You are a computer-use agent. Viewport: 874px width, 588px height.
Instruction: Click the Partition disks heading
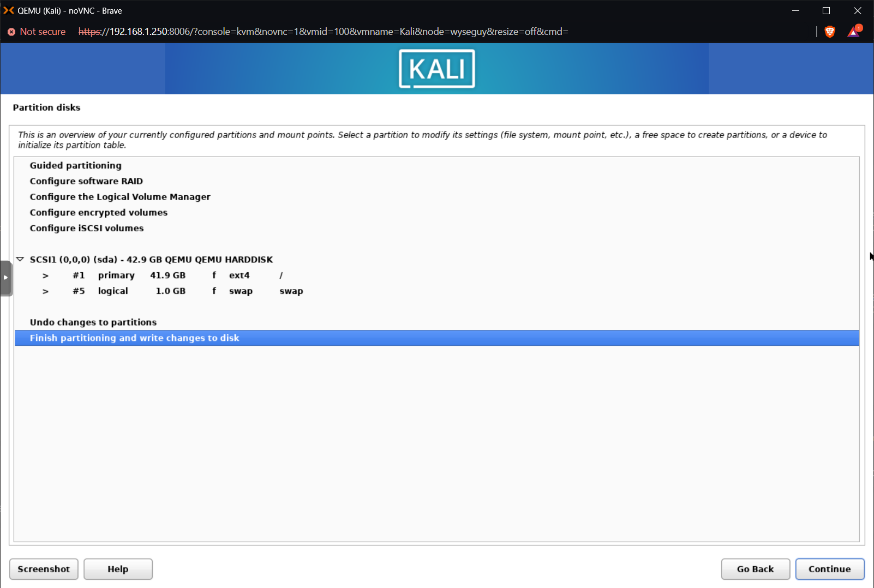point(46,107)
